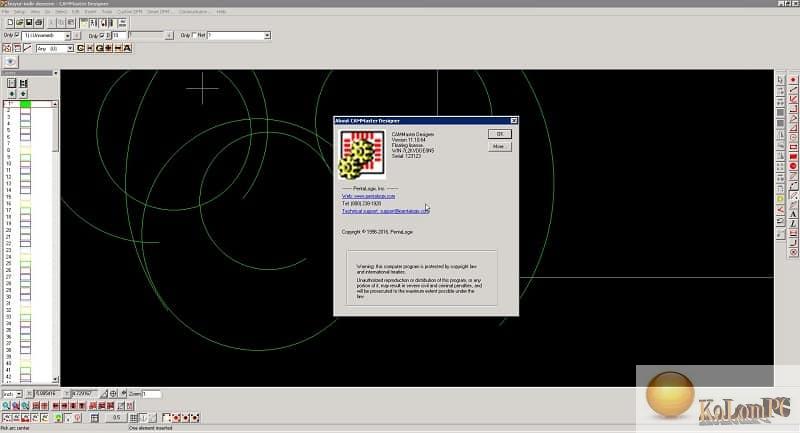Open the File menu
Viewport: 800px width, 433px height.
pyautogui.click(x=6, y=11)
